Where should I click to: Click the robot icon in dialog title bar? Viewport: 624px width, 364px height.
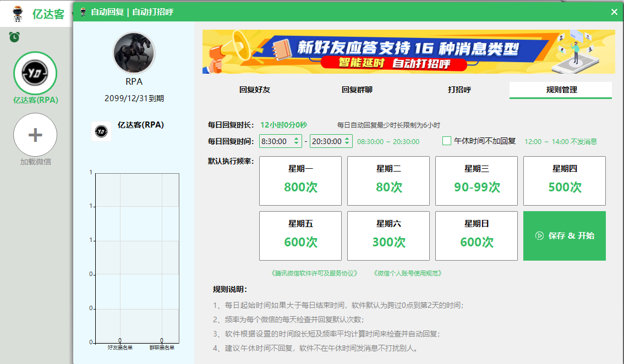[x=83, y=12]
